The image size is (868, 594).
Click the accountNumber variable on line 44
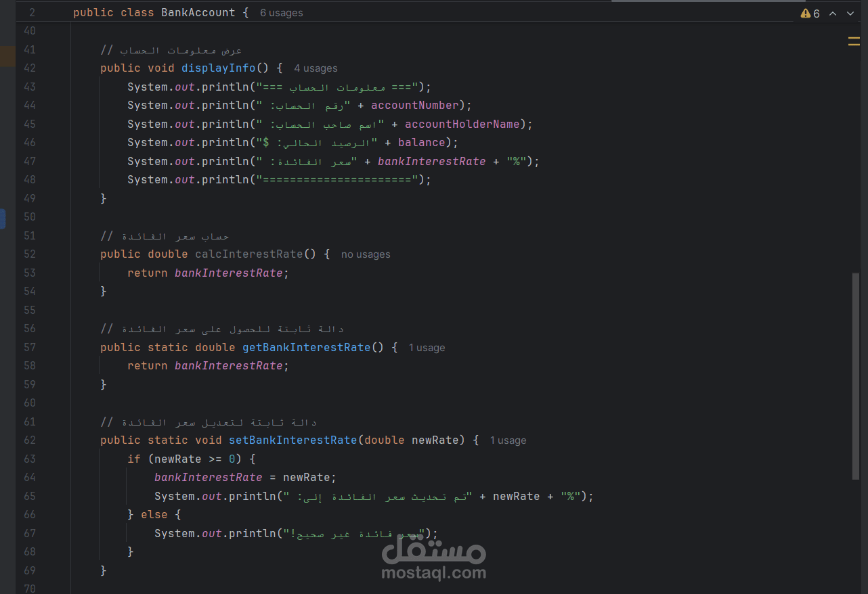click(x=415, y=106)
